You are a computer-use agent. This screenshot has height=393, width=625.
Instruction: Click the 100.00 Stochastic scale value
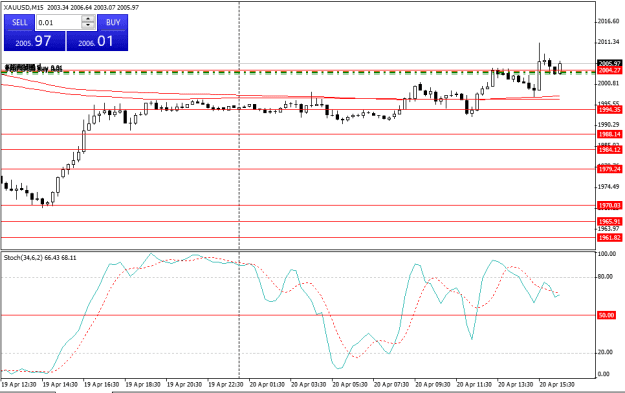click(607, 253)
